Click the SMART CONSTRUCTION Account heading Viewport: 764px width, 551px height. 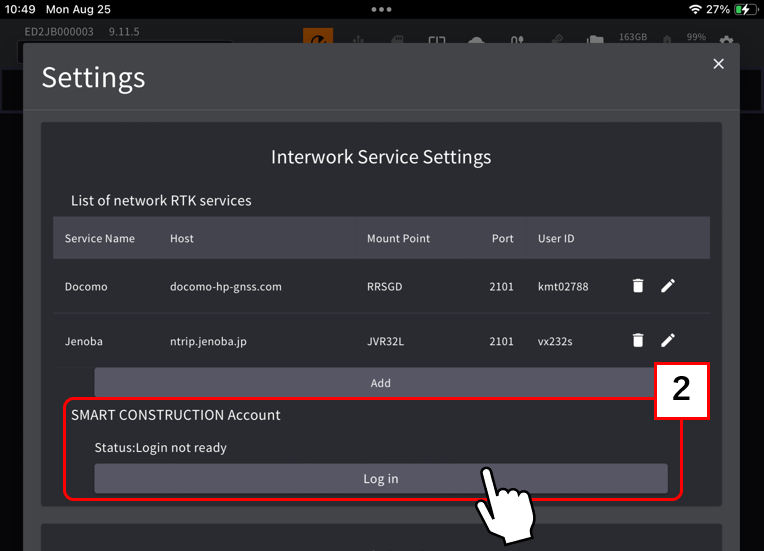tap(175, 415)
